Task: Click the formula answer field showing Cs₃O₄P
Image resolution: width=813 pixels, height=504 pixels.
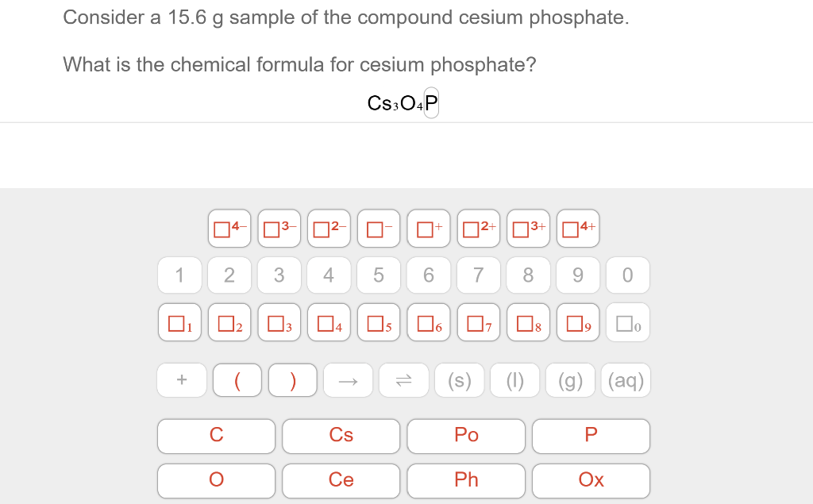Action: point(401,102)
